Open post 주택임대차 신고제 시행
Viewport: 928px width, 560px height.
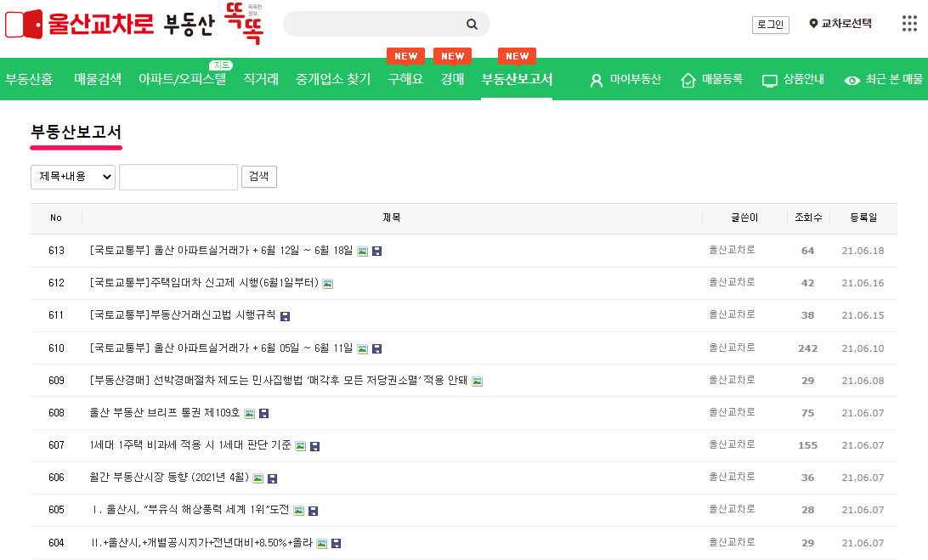pos(204,283)
